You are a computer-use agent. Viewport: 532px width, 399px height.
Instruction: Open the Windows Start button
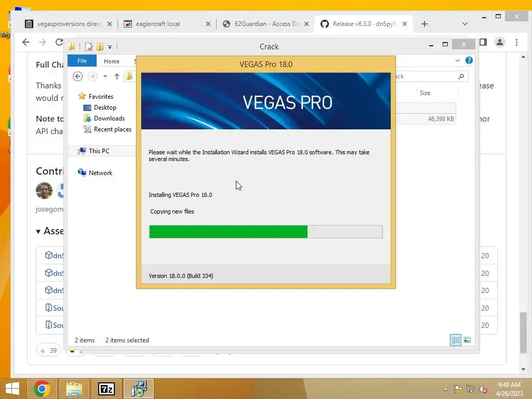pos(12,389)
